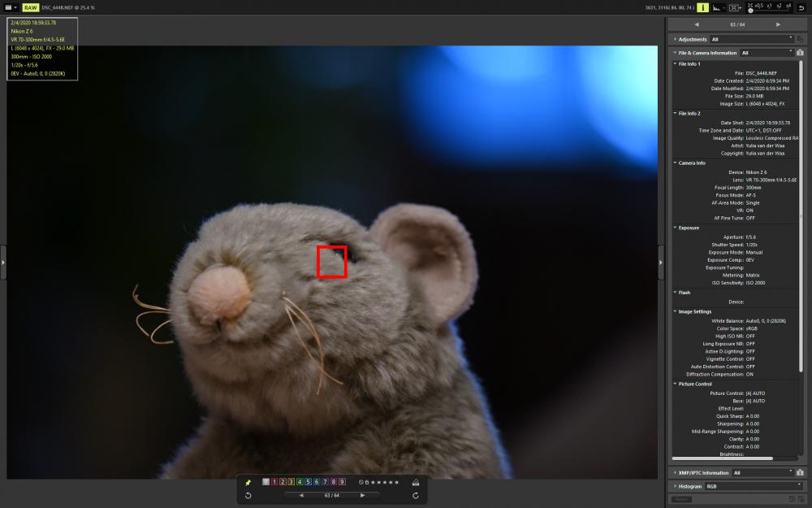Click the return arrow icon at top right
812x508 pixels.
(801, 8)
